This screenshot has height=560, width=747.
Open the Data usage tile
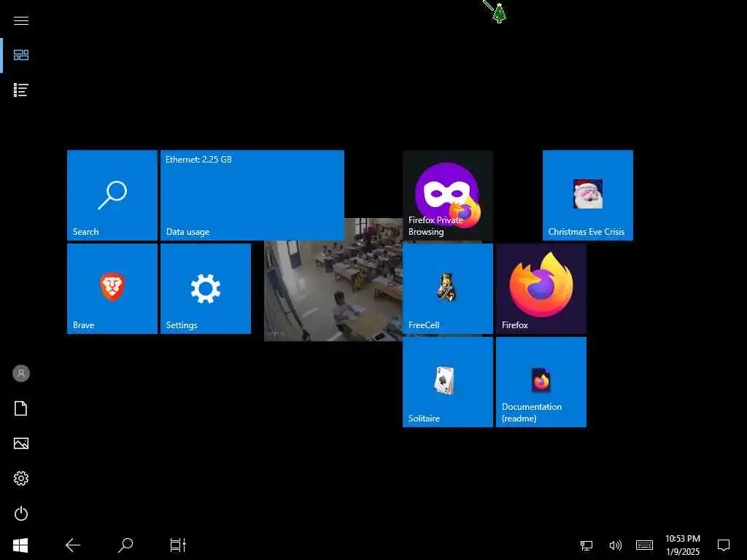(x=252, y=195)
